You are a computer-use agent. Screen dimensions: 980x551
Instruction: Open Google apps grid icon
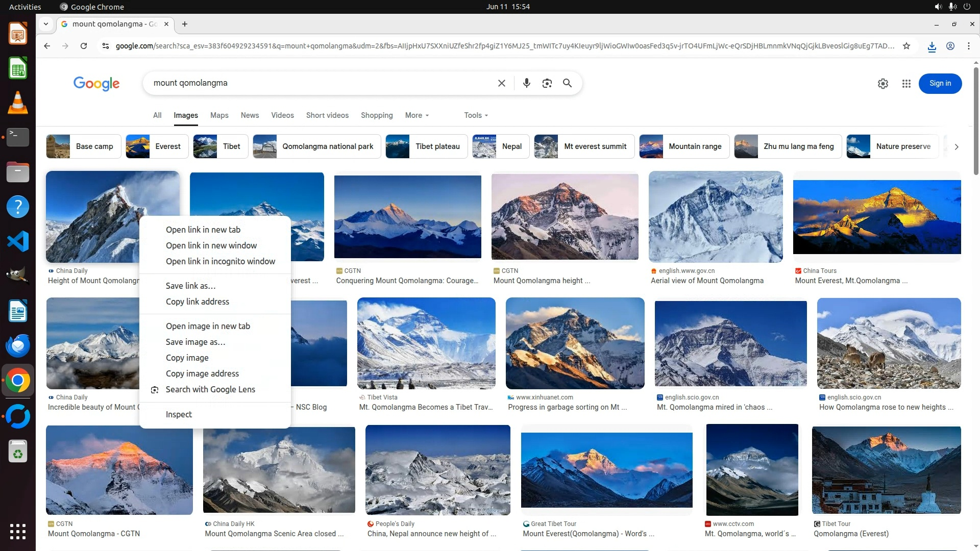(x=906, y=84)
